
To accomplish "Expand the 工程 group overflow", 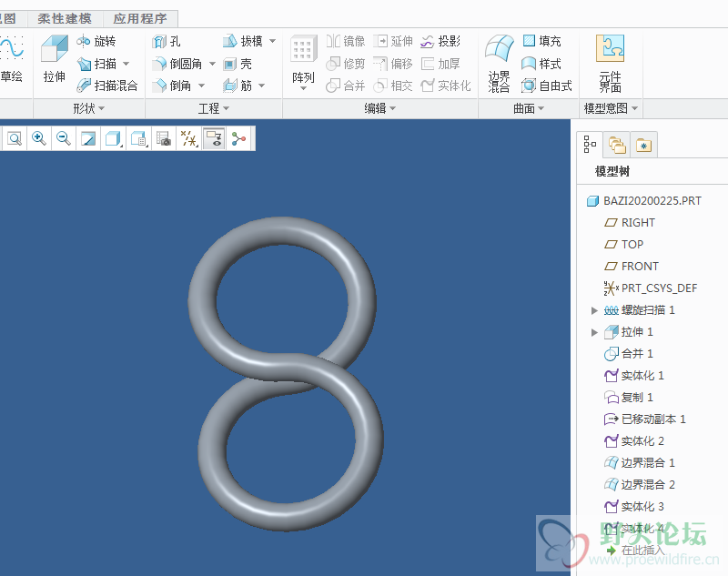I will click(214, 108).
